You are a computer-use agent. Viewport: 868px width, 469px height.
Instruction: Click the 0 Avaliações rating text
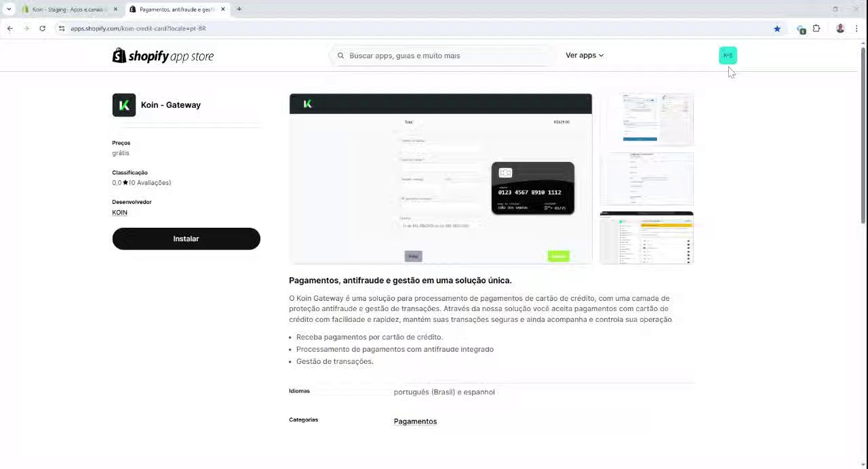pyautogui.click(x=151, y=183)
